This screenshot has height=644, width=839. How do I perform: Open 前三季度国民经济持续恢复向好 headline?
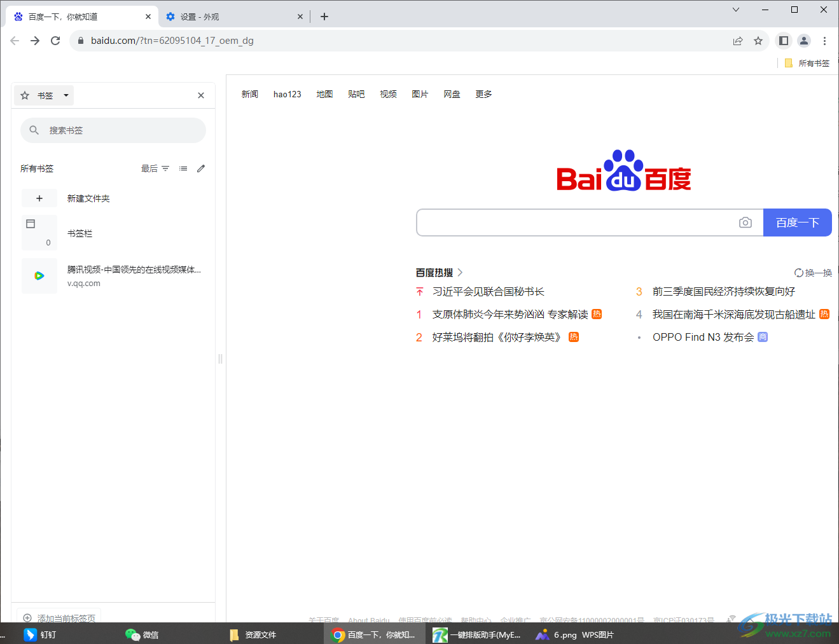pos(724,292)
